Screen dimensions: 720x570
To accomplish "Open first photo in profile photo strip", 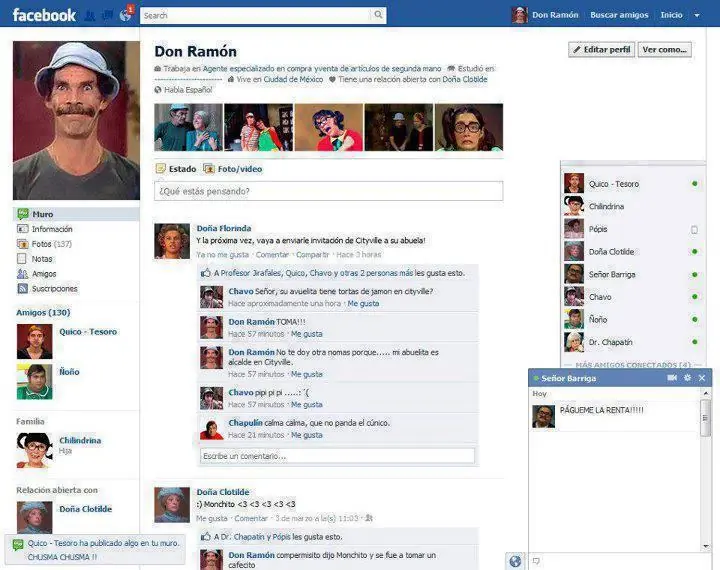I will (x=188, y=127).
